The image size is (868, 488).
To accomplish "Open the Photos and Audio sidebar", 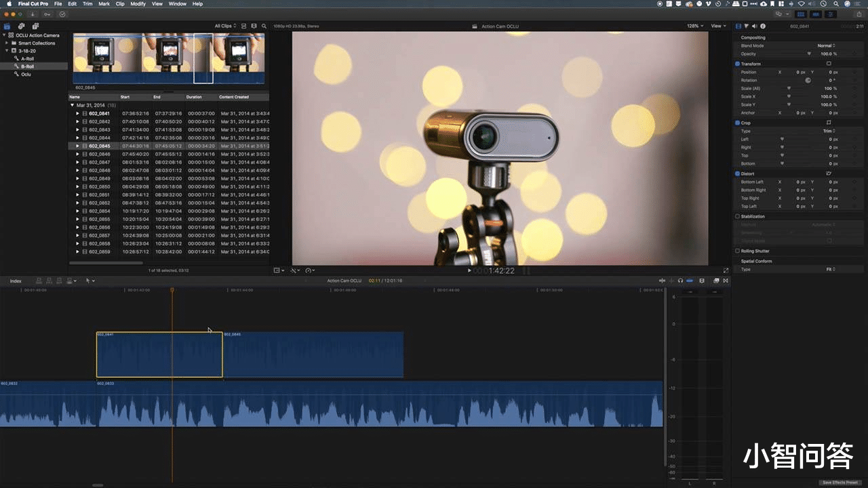I will click(x=21, y=26).
